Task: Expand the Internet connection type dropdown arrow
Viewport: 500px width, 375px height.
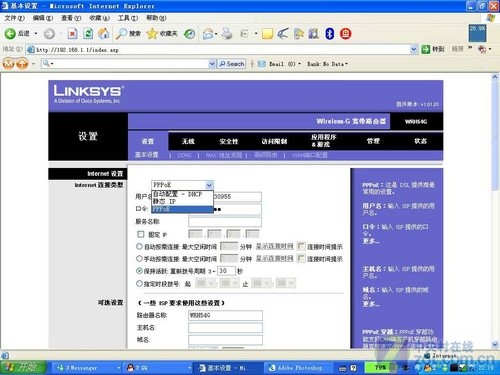Action: pyautogui.click(x=209, y=185)
